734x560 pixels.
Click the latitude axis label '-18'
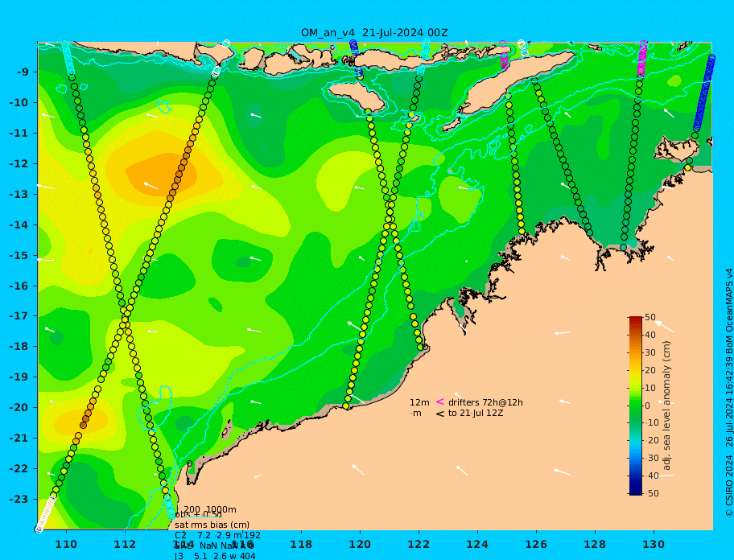pyautogui.click(x=19, y=347)
